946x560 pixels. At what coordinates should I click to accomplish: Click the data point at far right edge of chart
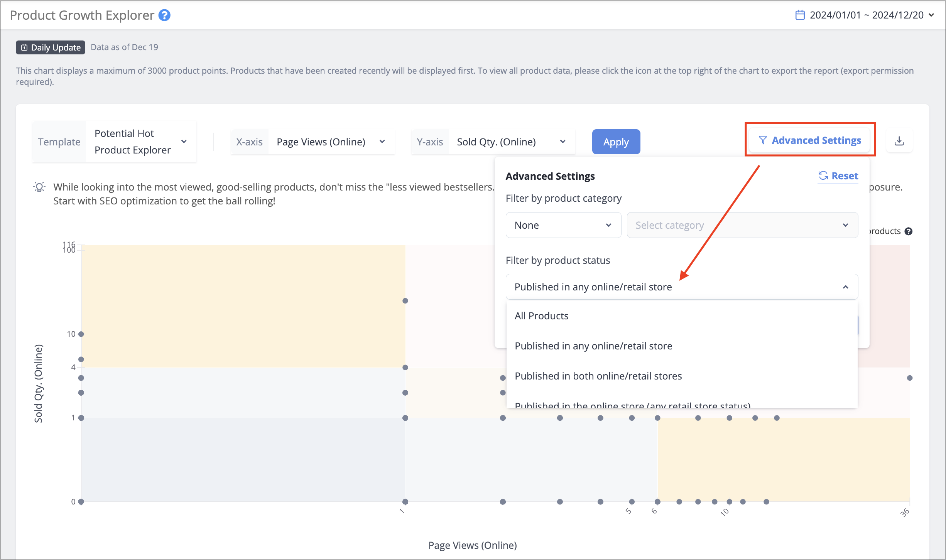click(x=910, y=378)
